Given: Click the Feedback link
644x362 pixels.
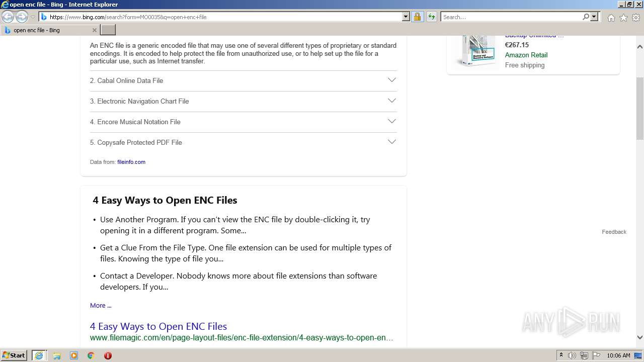Looking at the screenshot, I should pos(614,232).
